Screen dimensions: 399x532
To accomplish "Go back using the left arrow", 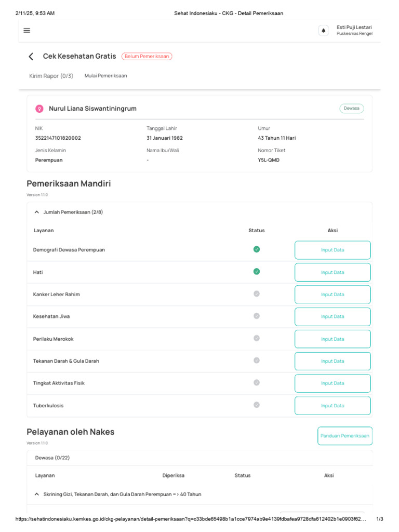I will tap(31, 56).
